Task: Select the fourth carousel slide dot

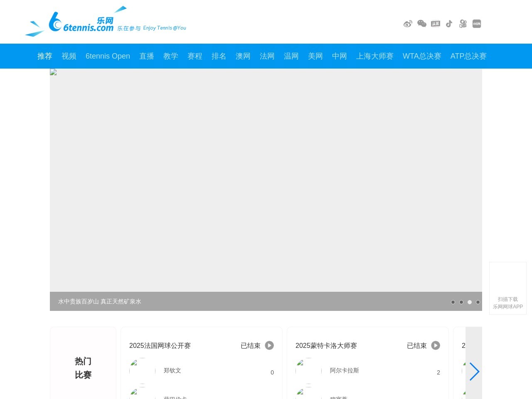Action: point(478,302)
